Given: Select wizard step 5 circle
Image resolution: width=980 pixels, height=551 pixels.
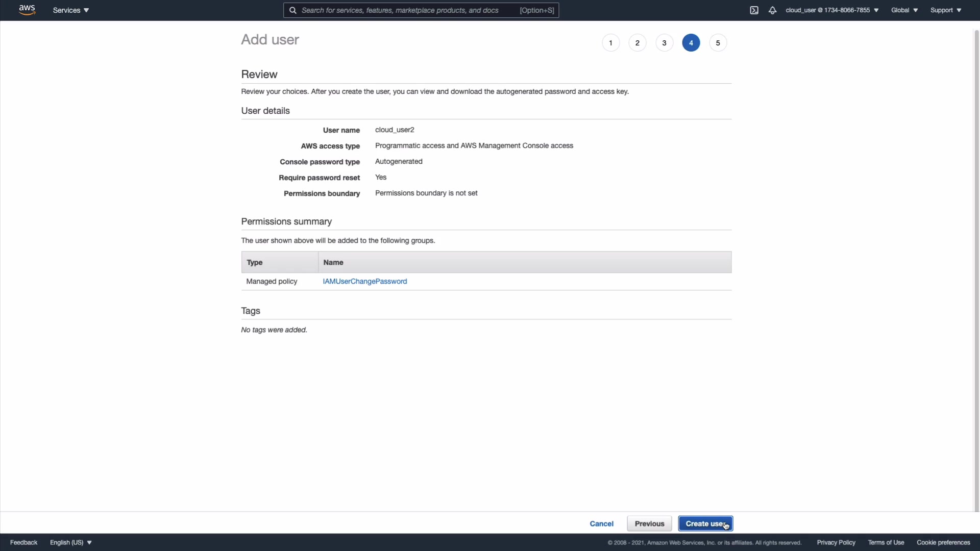Looking at the screenshot, I should pos(718,43).
